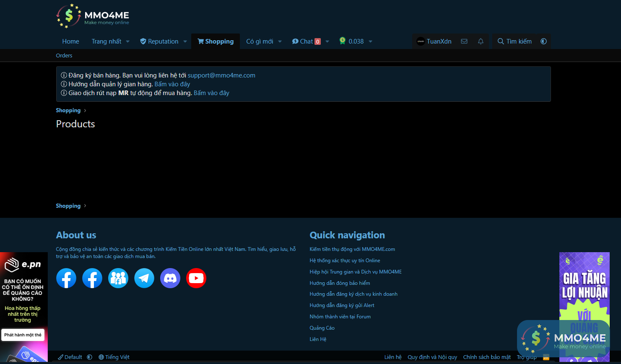Image resolution: width=621 pixels, height=364 pixels.
Task: Select the Shopping tab with cart icon
Action: point(216,41)
